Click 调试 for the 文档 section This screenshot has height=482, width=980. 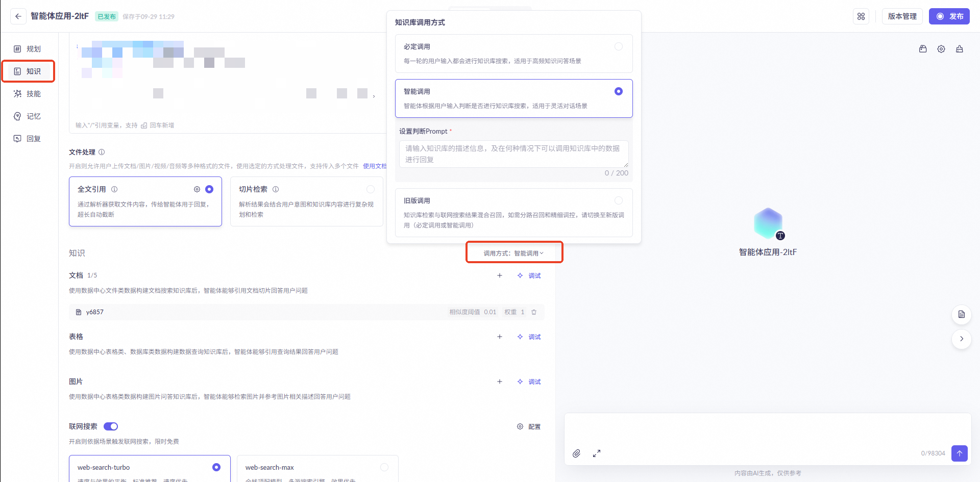(x=529, y=275)
